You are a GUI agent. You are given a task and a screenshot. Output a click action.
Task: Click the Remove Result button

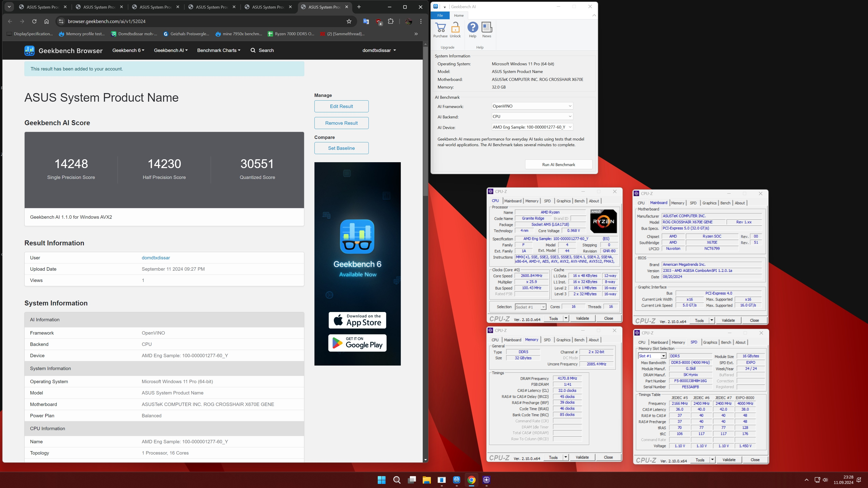point(341,123)
